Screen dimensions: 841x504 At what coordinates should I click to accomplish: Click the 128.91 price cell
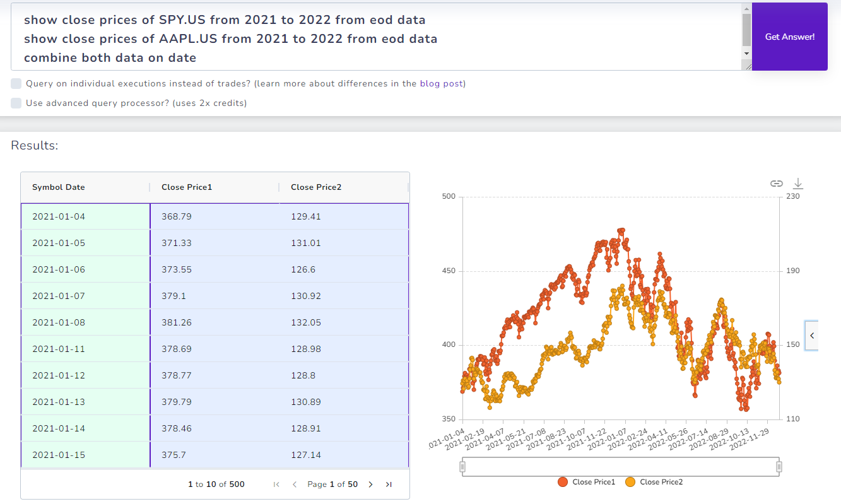(344, 428)
